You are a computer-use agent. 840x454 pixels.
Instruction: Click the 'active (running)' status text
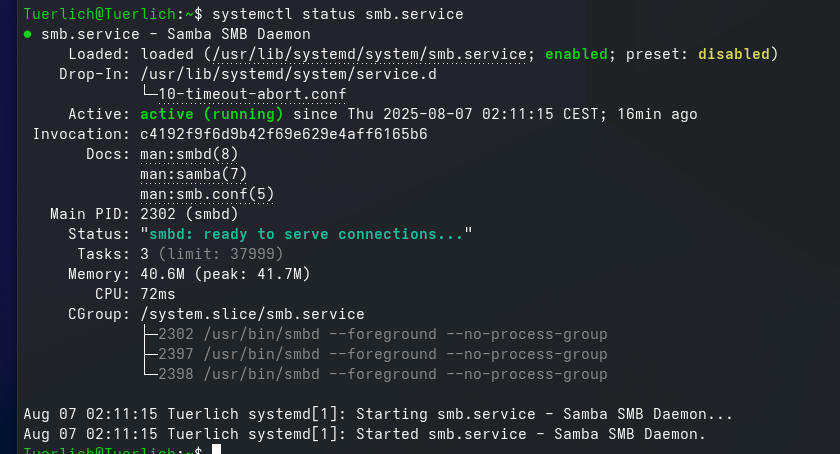[x=212, y=114]
